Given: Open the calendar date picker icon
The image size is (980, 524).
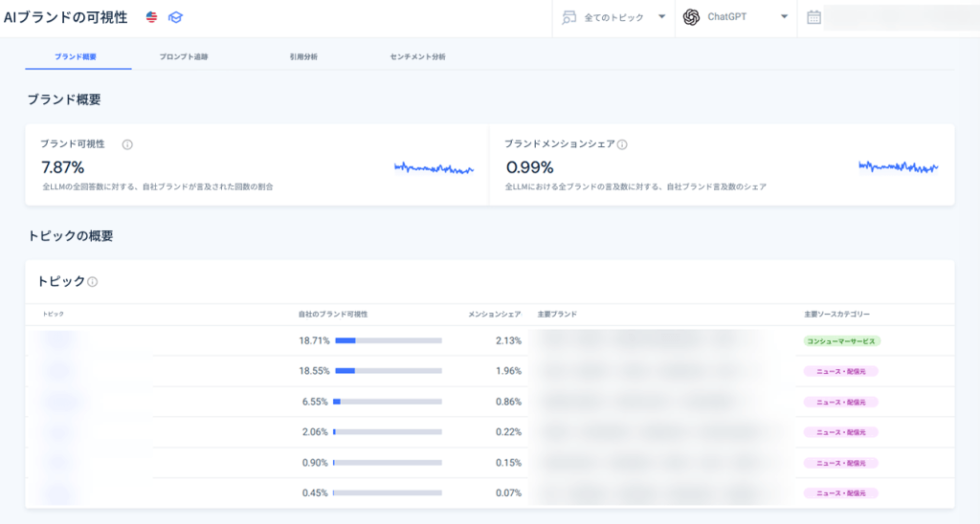Looking at the screenshot, I should (813, 17).
